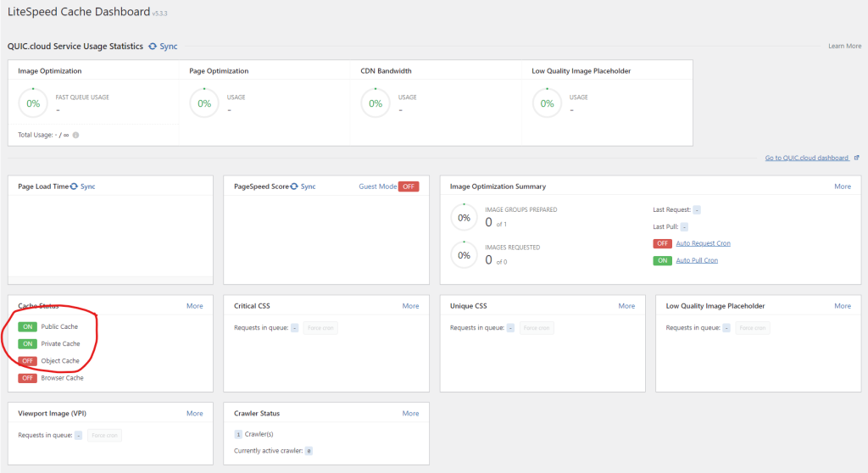
Task: Click the Guest Mode link
Action: [377, 186]
